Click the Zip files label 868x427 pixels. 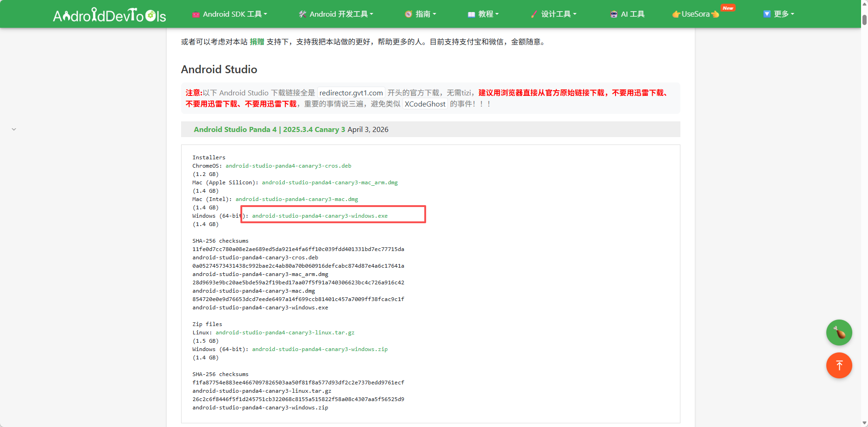pos(208,324)
